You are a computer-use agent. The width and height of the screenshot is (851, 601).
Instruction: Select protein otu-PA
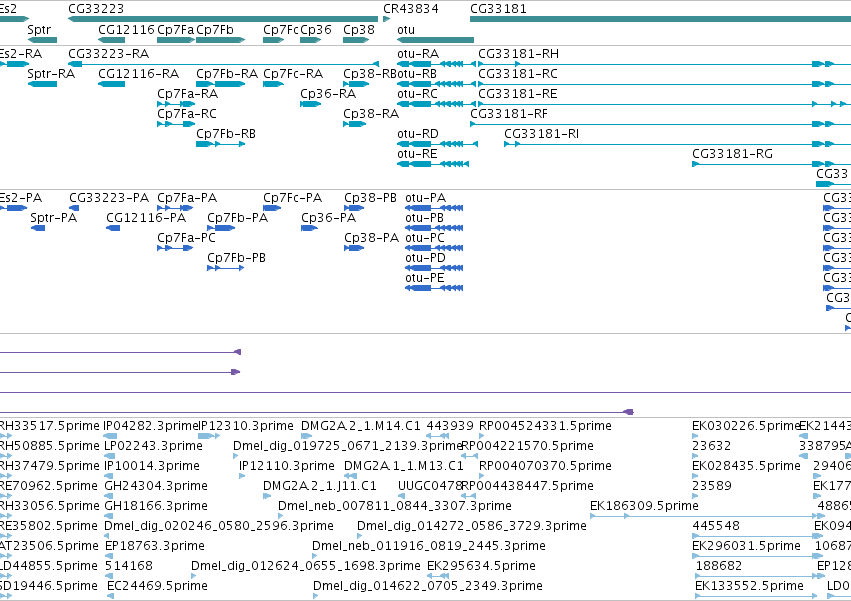coord(434,208)
